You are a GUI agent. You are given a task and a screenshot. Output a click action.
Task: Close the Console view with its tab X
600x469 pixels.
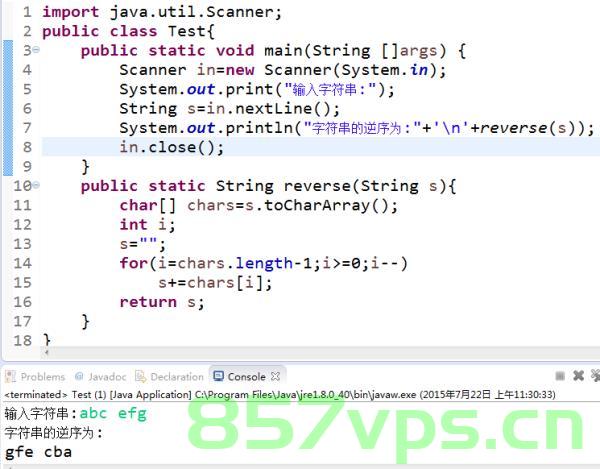click(275, 376)
